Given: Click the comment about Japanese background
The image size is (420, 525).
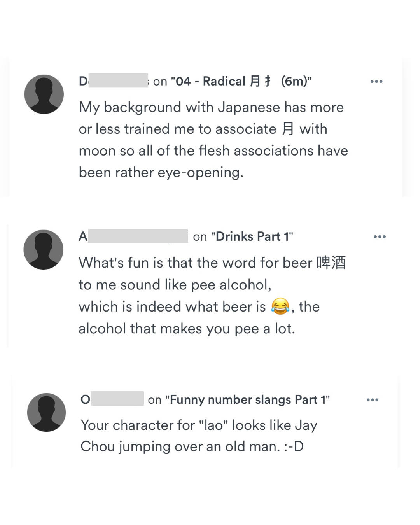Looking at the screenshot, I should pos(213,140).
